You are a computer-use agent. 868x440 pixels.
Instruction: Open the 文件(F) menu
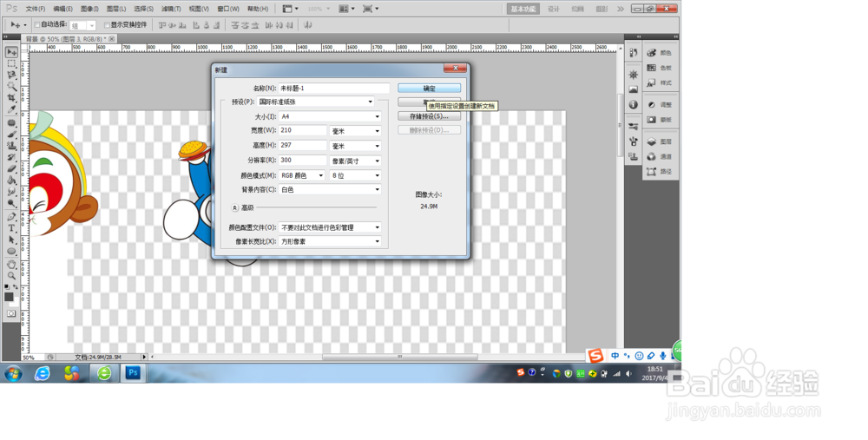tap(36, 9)
